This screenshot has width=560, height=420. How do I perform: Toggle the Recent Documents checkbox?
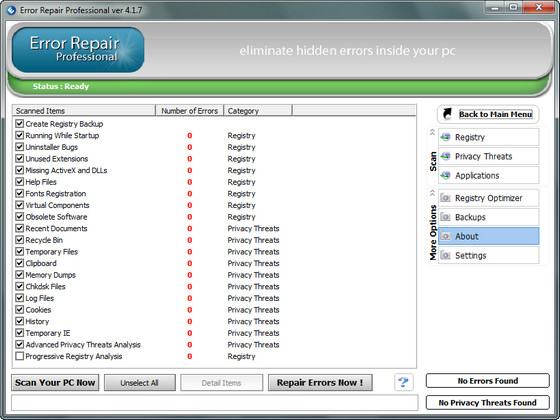click(x=20, y=228)
